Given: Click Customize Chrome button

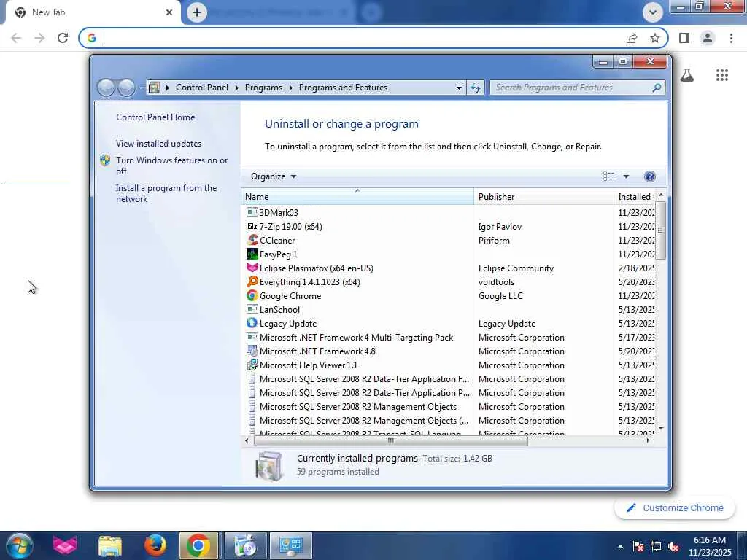Looking at the screenshot, I should click(675, 507).
